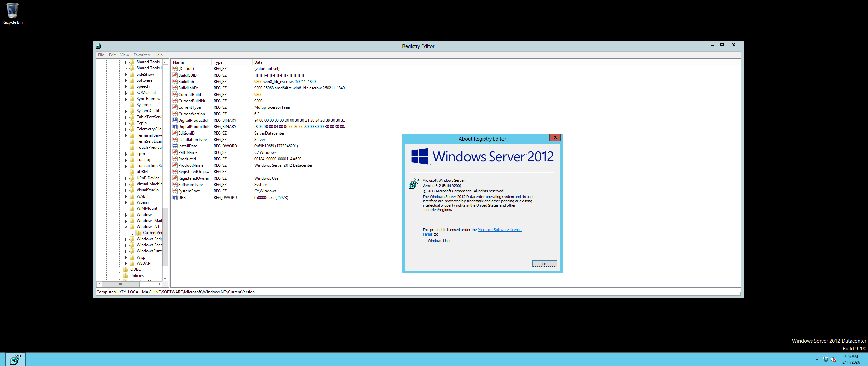Click the Registry Editor title bar icon
The width and height of the screenshot is (868, 366).
pyautogui.click(x=99, y=46)
